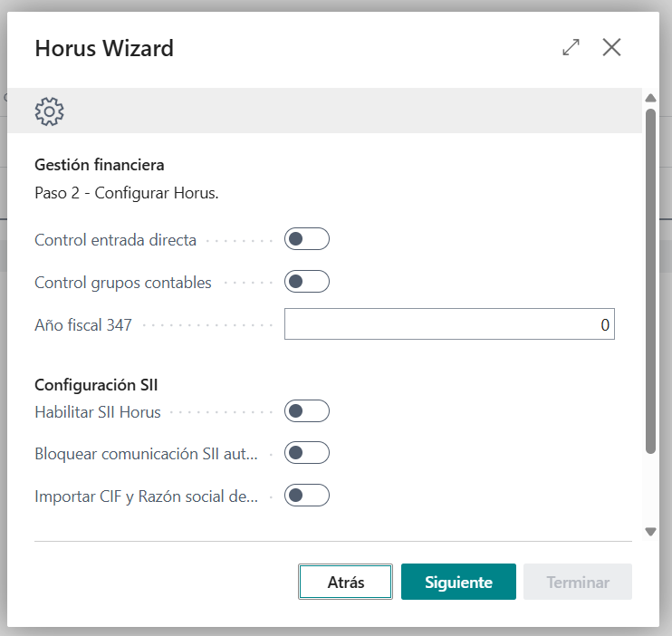Click the vertical scrollbar thumb
The width and height of the screenshot is (672, 636).
tap(650, 281)
